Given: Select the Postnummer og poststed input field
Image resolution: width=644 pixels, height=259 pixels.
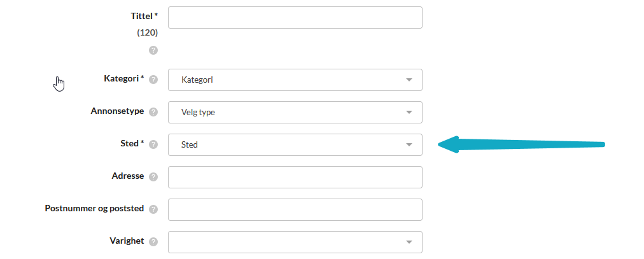Looking at the screenshot, I should [295, 209].
